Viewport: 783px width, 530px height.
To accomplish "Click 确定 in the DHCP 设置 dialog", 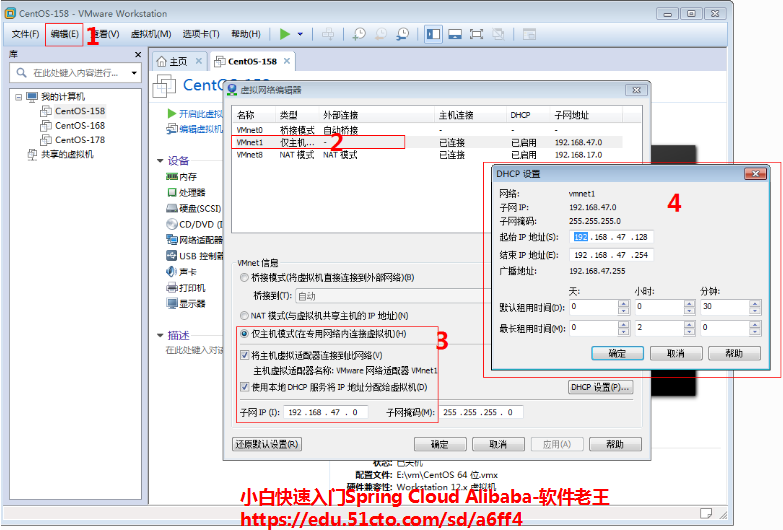I will click(x=617, y=353).
